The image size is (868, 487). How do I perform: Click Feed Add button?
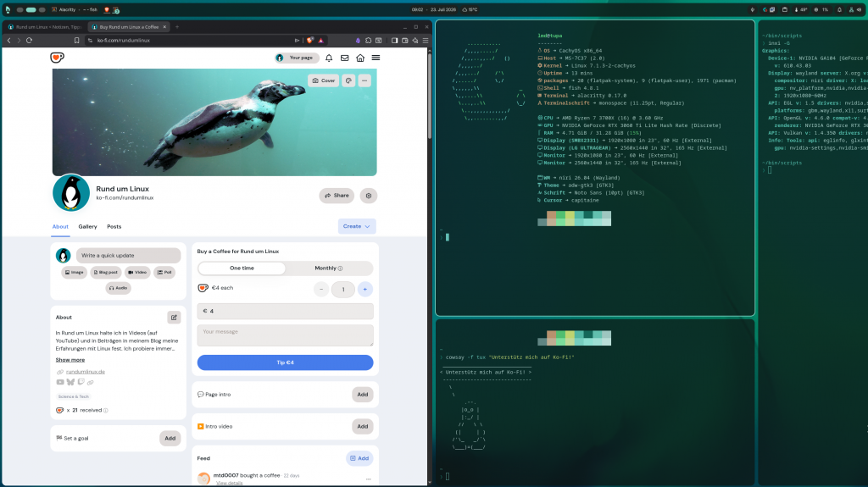pos(359,458)
